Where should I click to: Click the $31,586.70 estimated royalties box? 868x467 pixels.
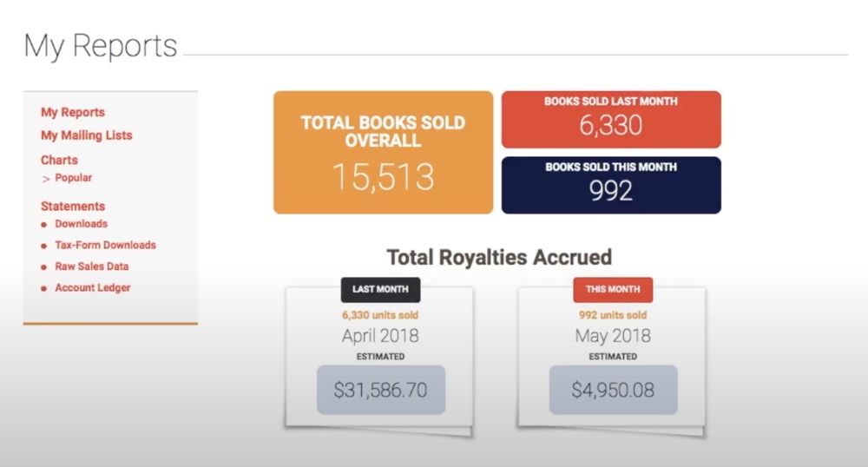click(x=381, y=390)
